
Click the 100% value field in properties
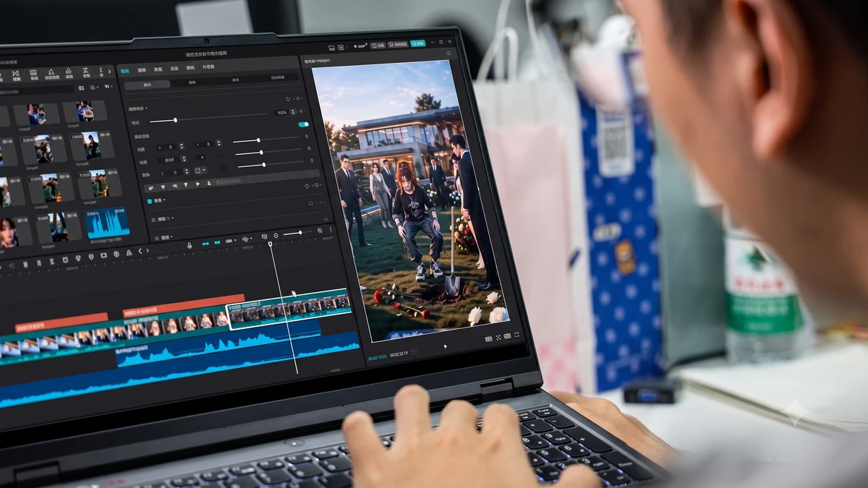coord(281,113)
